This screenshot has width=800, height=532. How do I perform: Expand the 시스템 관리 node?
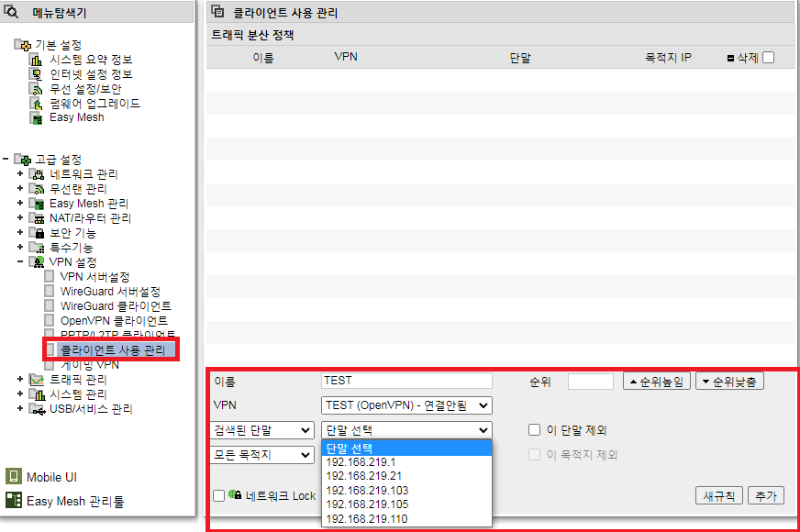(20, 393)
